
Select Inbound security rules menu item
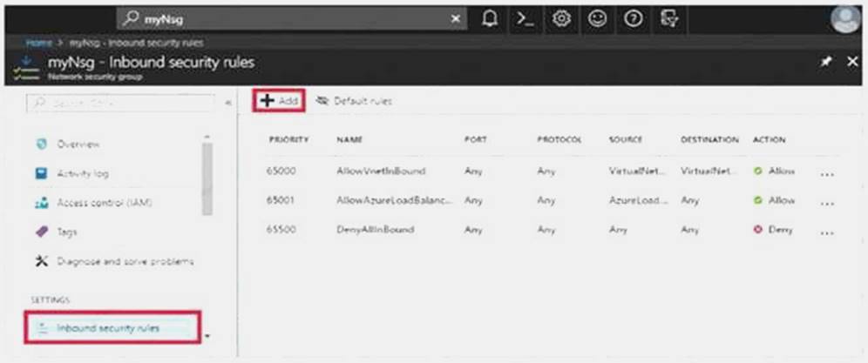coord(112,327)
